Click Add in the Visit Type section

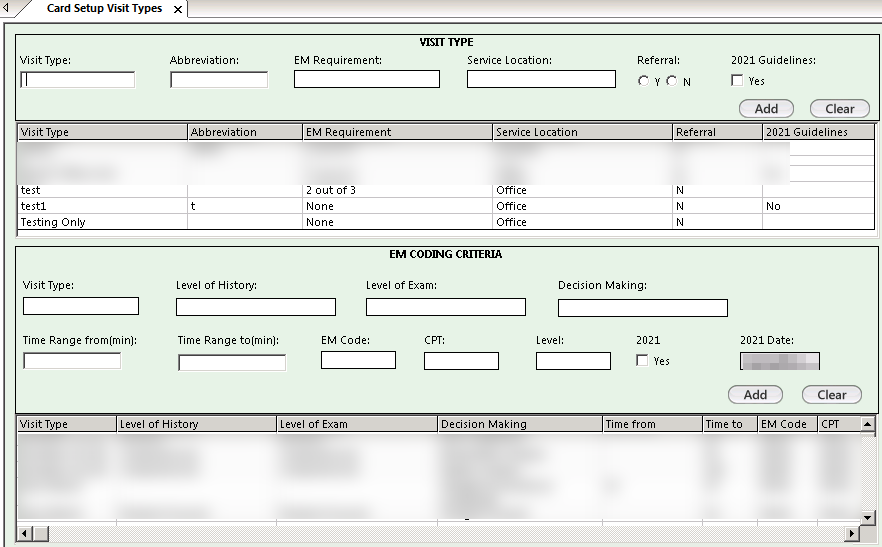[766, 109]
